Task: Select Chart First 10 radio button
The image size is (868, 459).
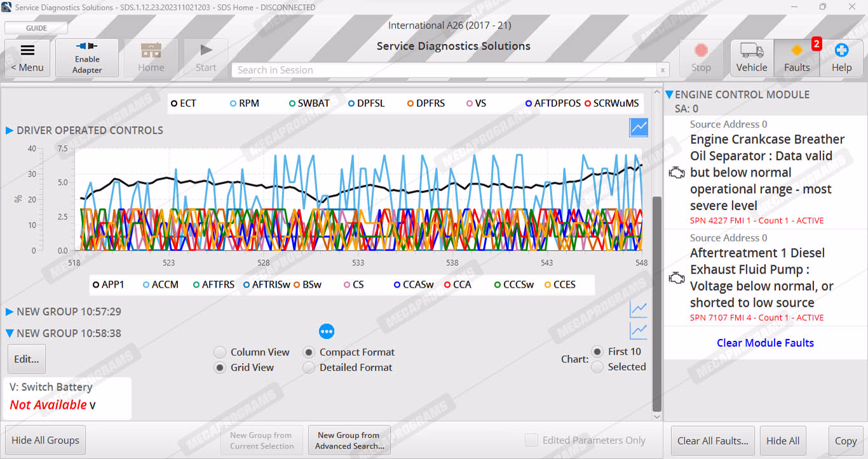Action: [x=597, y=352]
